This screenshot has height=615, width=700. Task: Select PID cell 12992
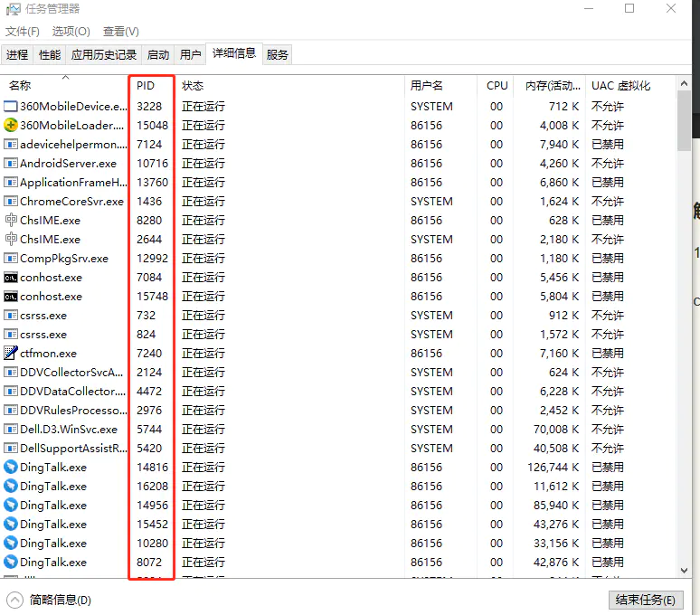152,259
